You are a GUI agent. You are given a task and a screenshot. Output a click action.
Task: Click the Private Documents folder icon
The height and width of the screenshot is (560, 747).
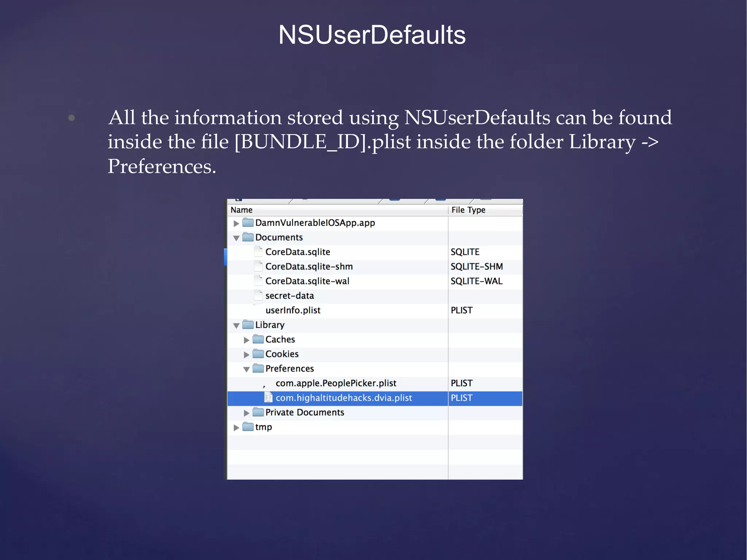coord(258,412)
